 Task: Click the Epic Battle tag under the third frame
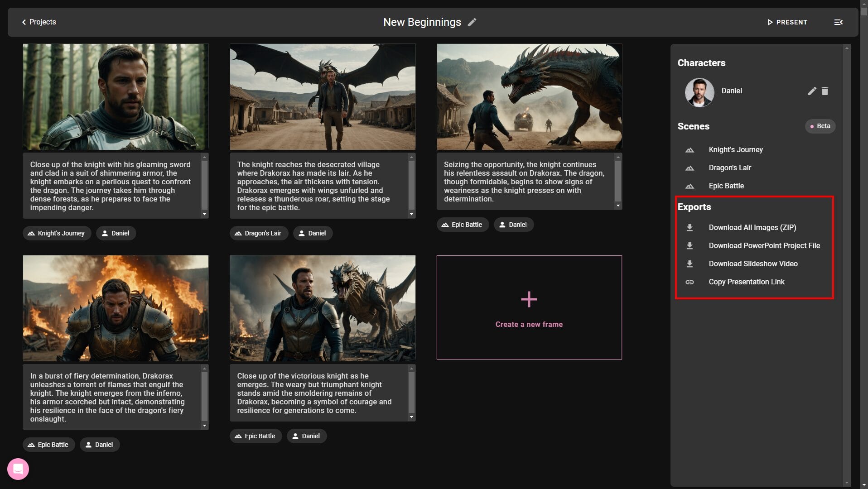pyautogui.click(x=463, y=224)
